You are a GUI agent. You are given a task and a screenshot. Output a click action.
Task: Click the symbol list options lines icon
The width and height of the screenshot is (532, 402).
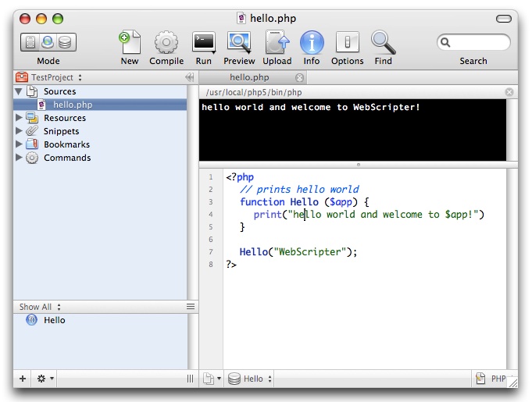click(x=191, y=307)
